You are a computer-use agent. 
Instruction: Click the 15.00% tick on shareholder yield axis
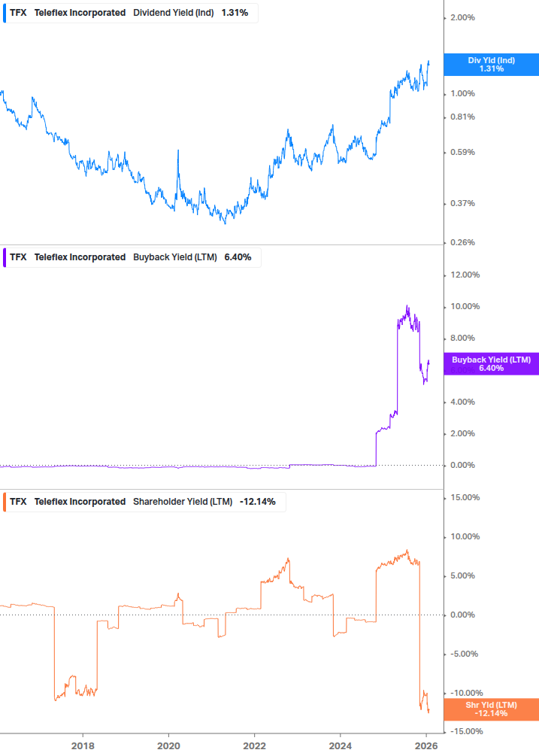pyautogui.click(x=465, y=497)
